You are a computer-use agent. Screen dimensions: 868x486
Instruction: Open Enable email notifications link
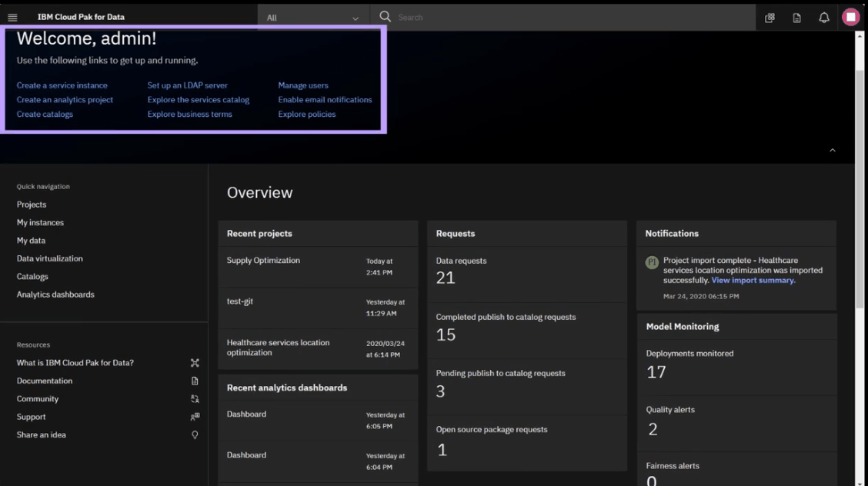(x=325, y=99)
